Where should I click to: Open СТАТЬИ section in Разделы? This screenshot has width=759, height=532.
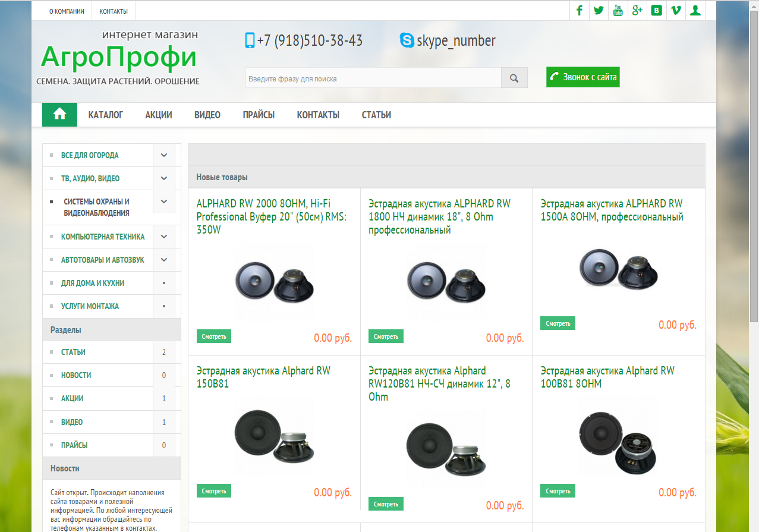73,352
